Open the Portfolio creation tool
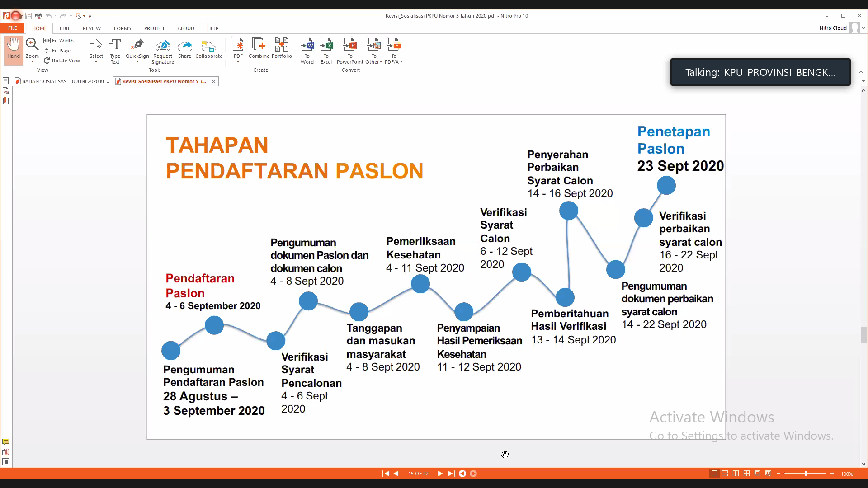The width and height of the screenshot is (868, 488). [x=282, y=48]
